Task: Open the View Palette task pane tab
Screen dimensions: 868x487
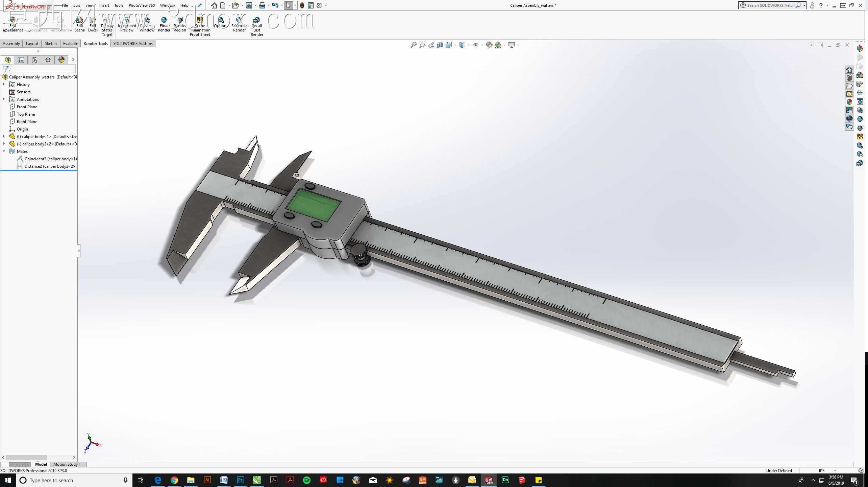Action: pos(849,94)
